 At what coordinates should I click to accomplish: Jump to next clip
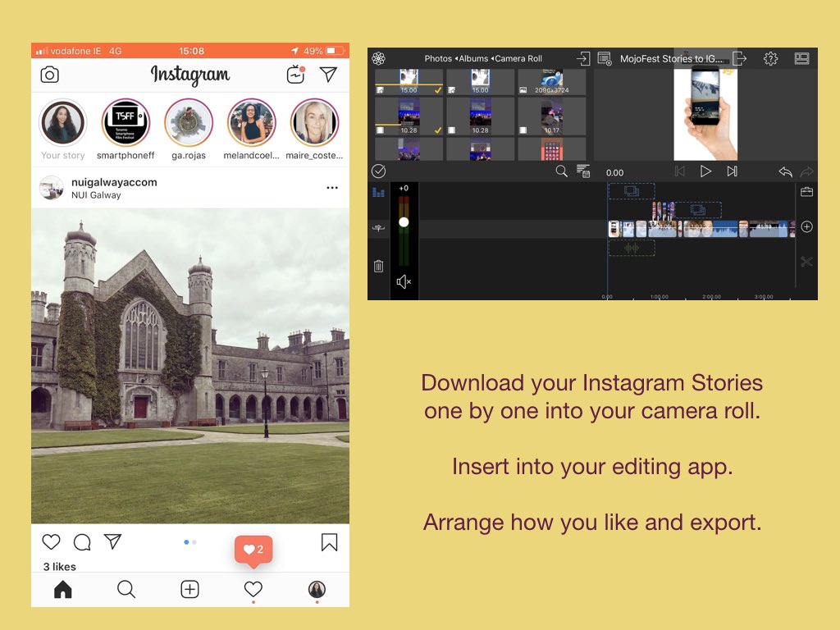(733, 171)
